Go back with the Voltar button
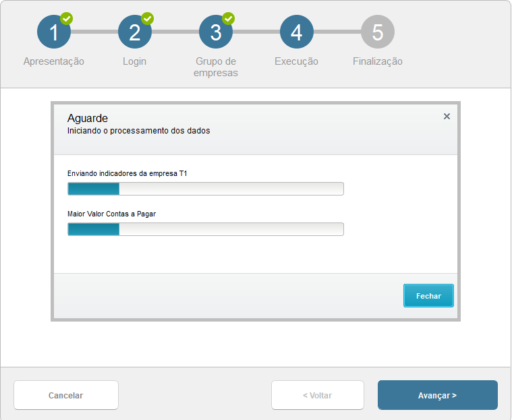Image resolution: width=512 pixels, height=420 pixels. [x=317, y=395]
